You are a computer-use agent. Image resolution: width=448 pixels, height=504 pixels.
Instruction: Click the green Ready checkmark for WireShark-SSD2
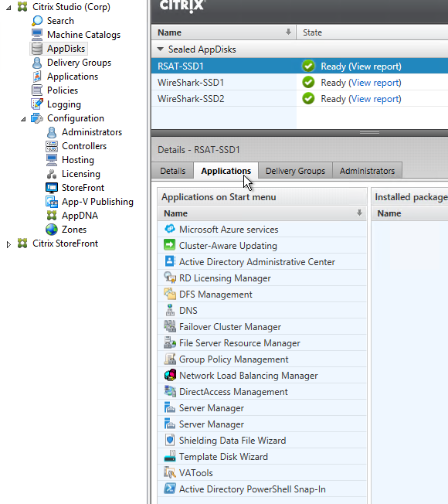point(308,99)
